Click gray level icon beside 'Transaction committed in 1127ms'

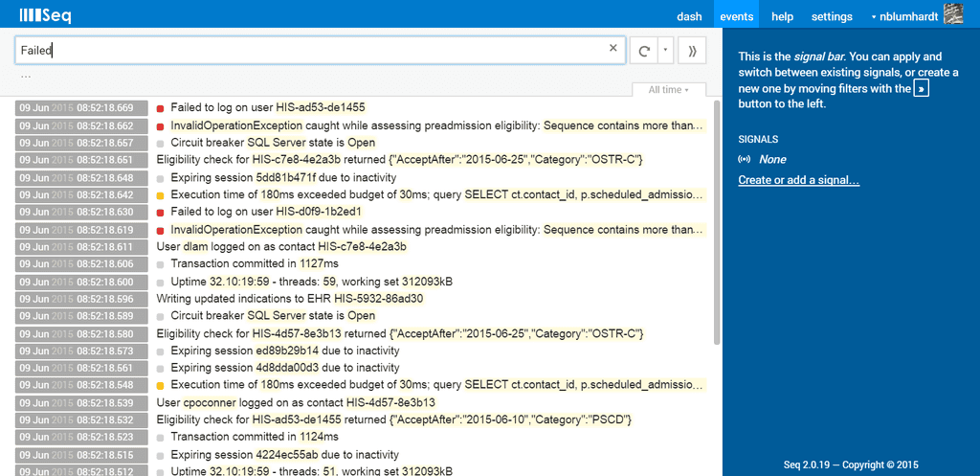(161, 264)
